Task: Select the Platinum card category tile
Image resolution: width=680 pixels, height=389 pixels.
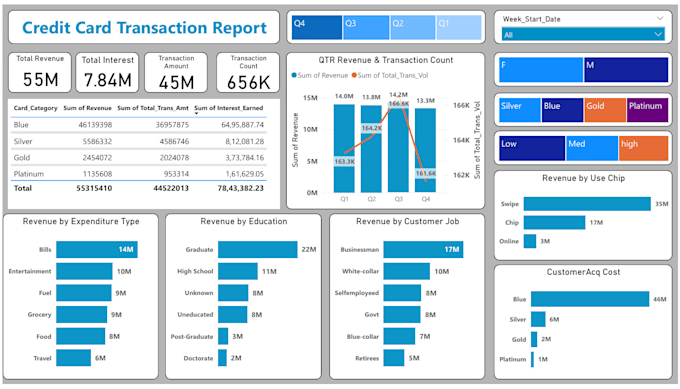Action: pyautogui.click(x=647, y=110)
